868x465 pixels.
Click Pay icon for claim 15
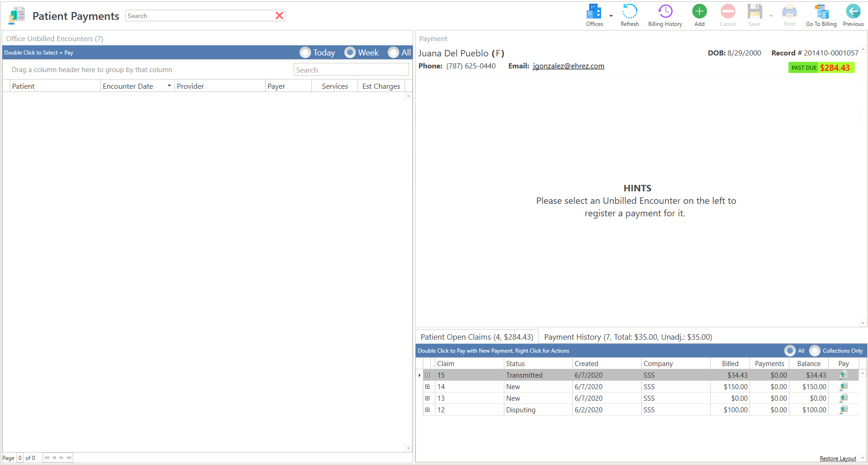point(844,375)
